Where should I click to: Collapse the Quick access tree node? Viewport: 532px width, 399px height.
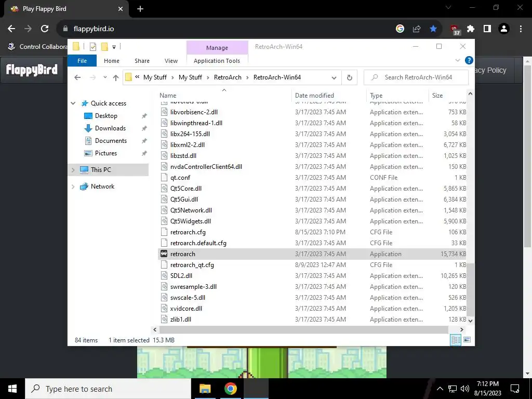pos(73,103)
